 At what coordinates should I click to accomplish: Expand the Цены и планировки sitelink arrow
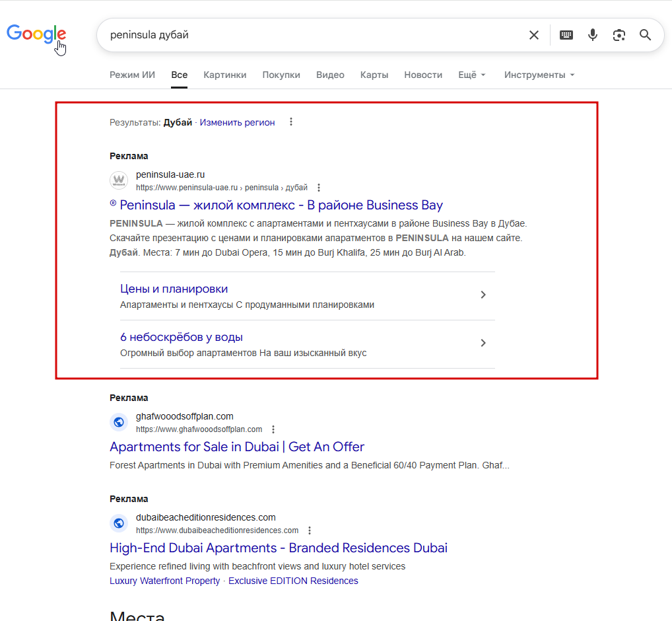tap(483, 295)
